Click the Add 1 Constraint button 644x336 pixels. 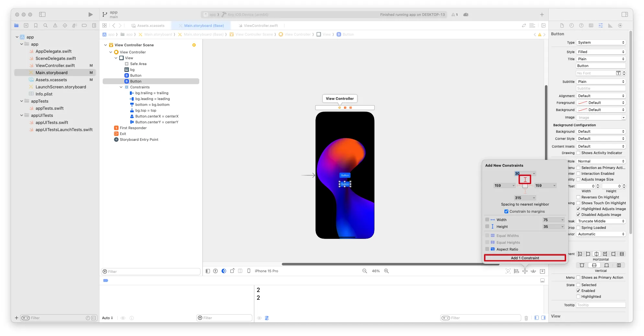(525, 258)
